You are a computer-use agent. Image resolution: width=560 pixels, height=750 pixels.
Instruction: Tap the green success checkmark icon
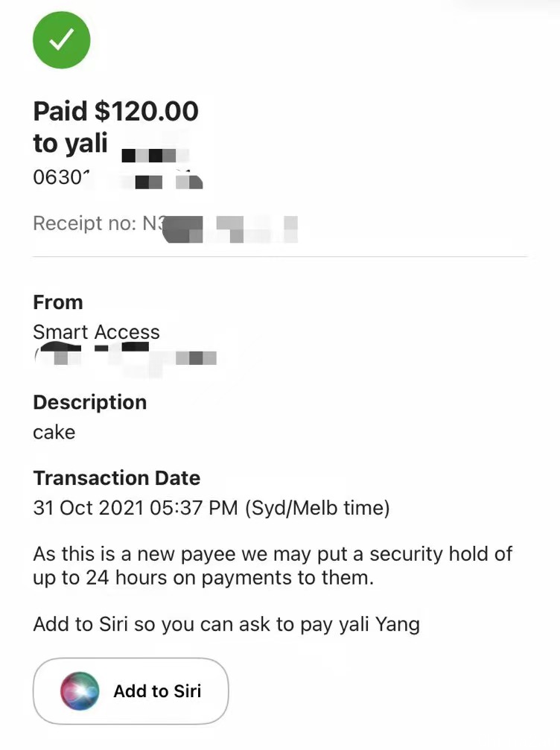(61, 40)
